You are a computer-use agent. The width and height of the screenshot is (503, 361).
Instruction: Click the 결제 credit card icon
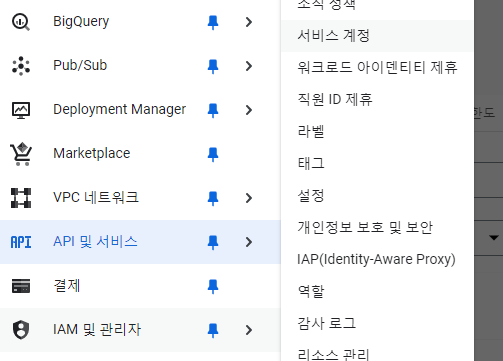[21, 286]
